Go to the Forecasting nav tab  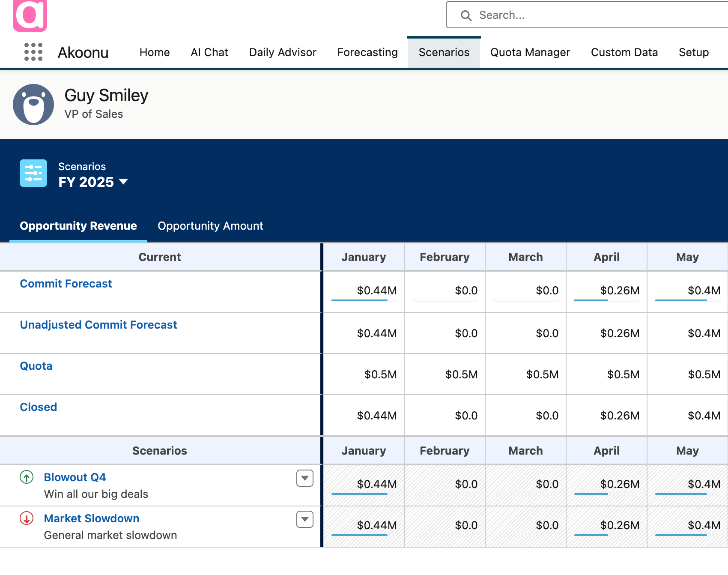pos(367,52)
